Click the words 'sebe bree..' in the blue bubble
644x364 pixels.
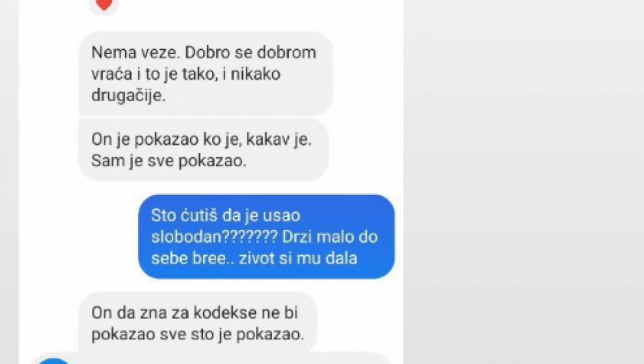pyautogui.click(x=192, y=259)
